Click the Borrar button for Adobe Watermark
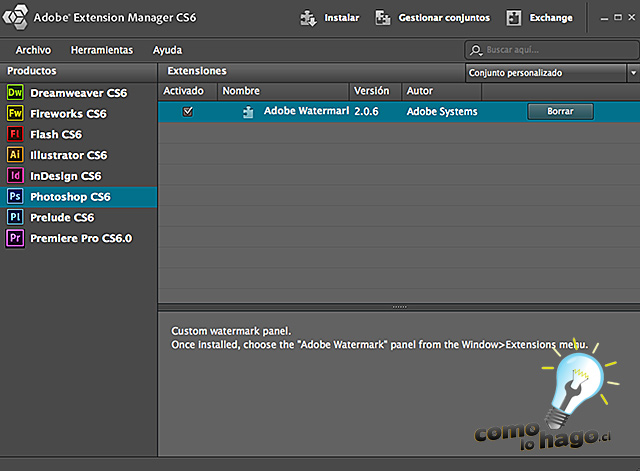Image resolution: width=640 pixels, height=471 pixels. click(x=560, y=111)
